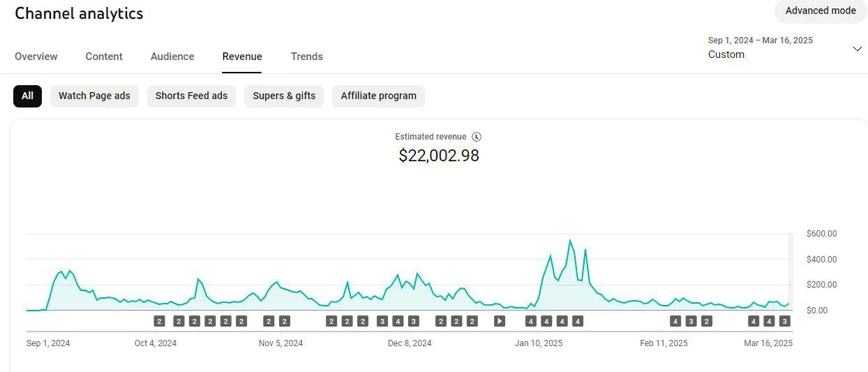Switch to the Overview tab
This screenshot has width=868, height=372.
pos(36,57)
